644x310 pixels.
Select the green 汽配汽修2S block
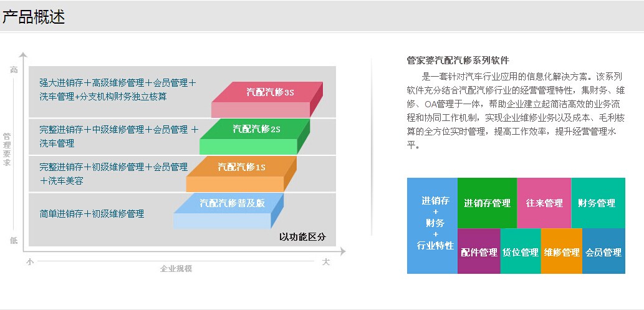click(x=256, y=130)
